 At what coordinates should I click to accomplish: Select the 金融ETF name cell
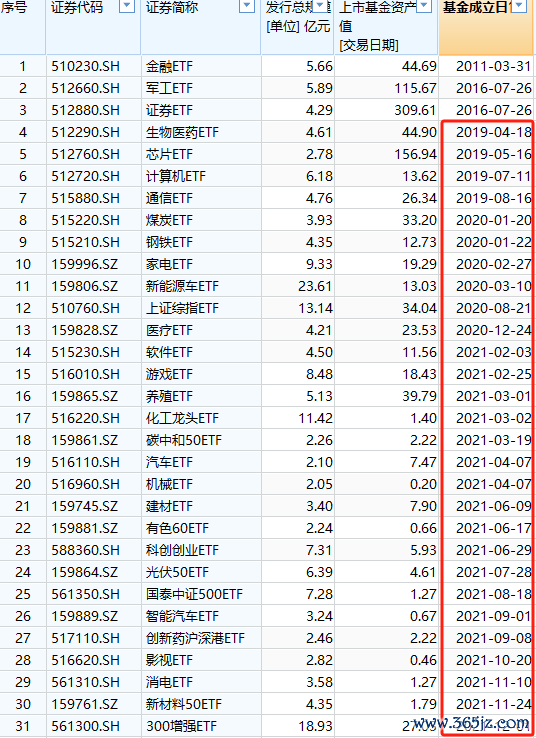pos(201,66)
